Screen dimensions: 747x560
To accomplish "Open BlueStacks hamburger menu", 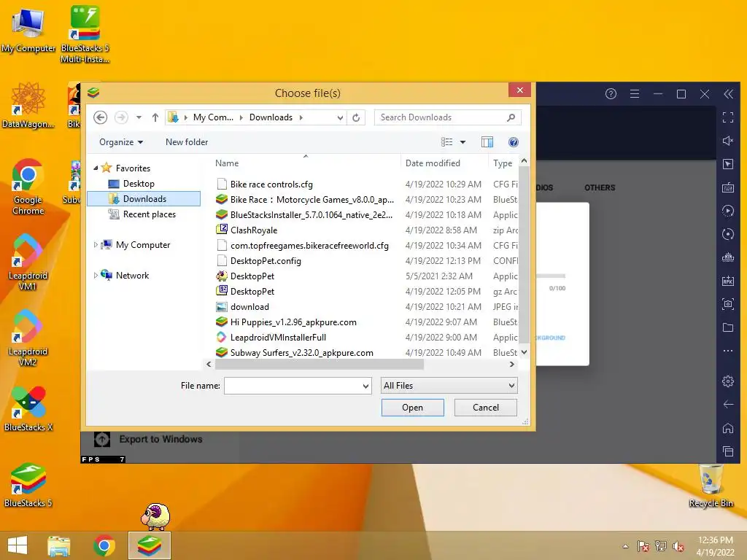I will (x=635, y=94).
